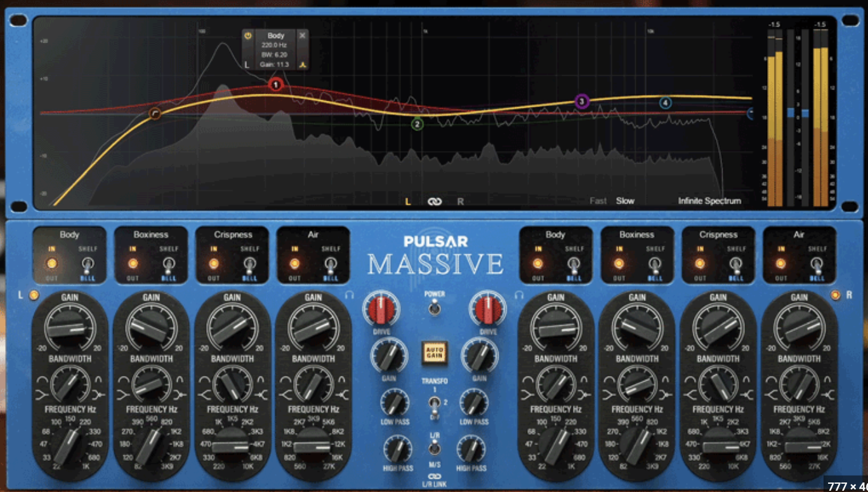Flip left Crispness Shelf/Bell switch

coord(249,264)
